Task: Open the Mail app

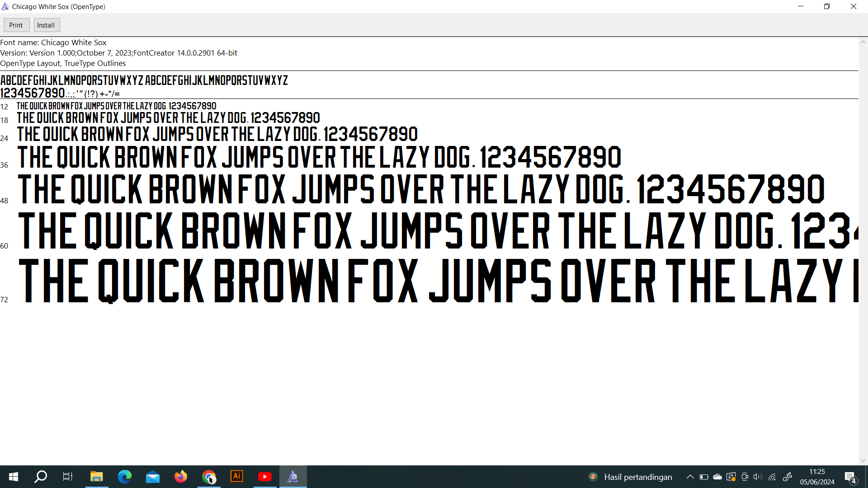Action: (153, 477)
